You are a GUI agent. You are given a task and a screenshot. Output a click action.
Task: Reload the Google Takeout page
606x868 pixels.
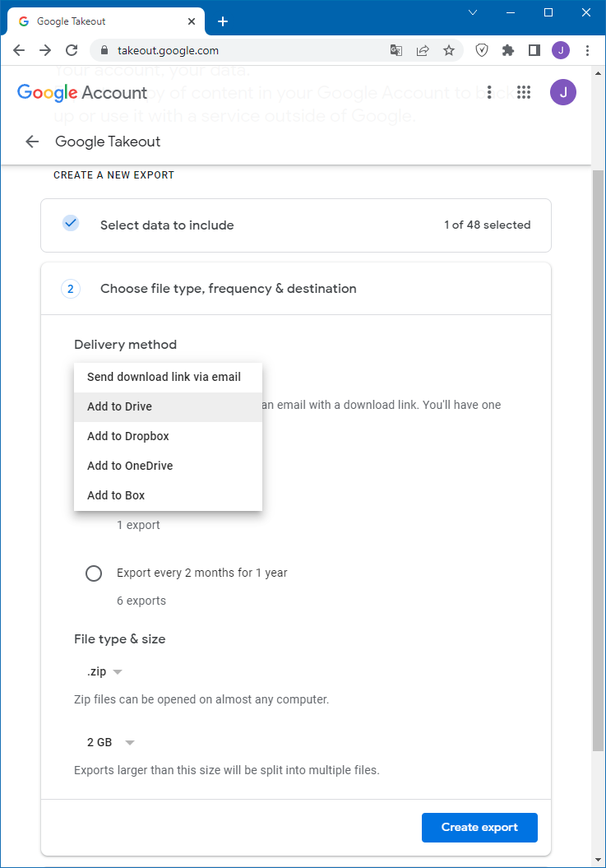pos(72,50)
